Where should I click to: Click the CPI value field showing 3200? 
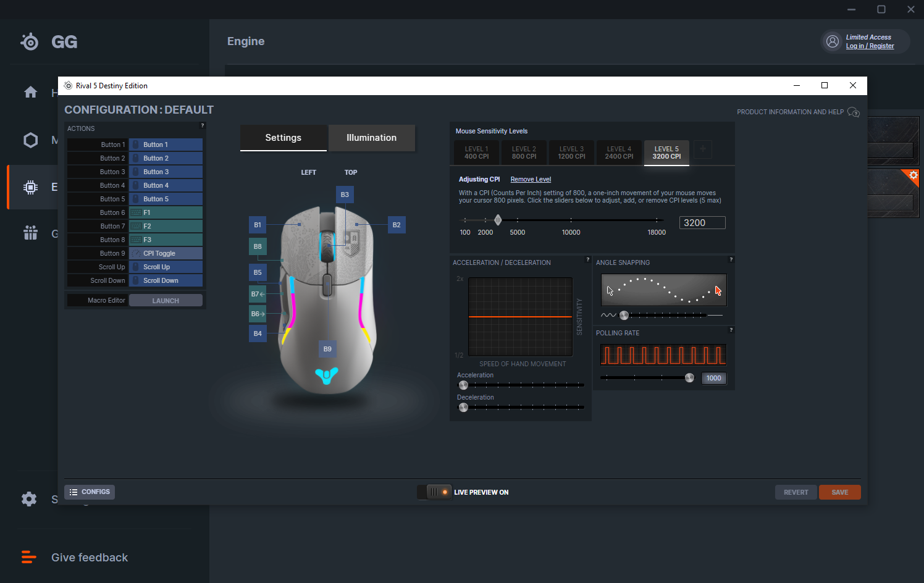tap(702, 223)
